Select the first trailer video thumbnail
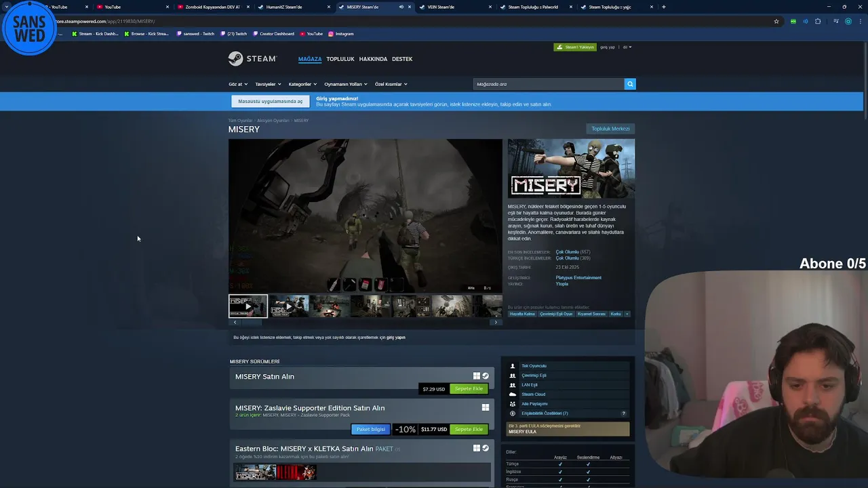The image size is (868, 488). [248, 306]
